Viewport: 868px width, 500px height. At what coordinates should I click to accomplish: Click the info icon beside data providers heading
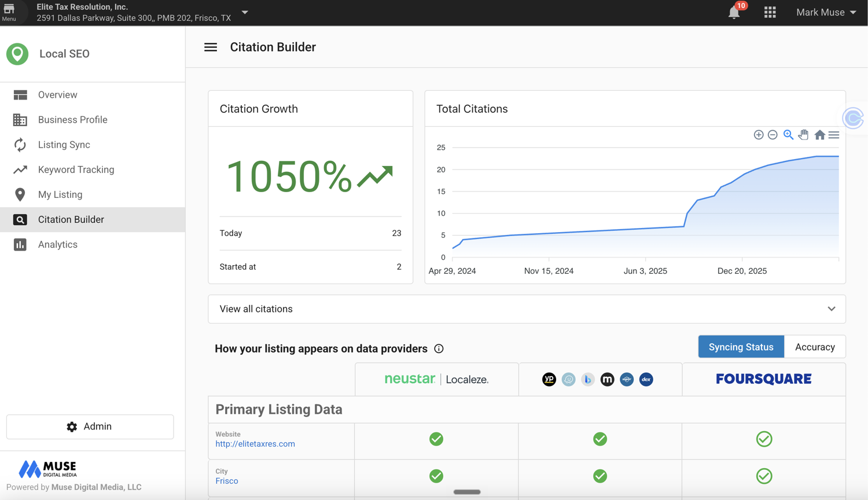[439, 349]
